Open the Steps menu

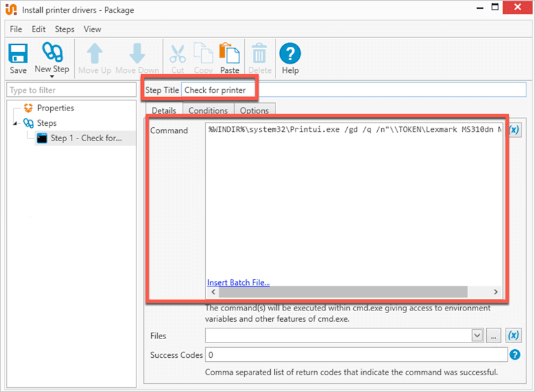tap(64, 29)
